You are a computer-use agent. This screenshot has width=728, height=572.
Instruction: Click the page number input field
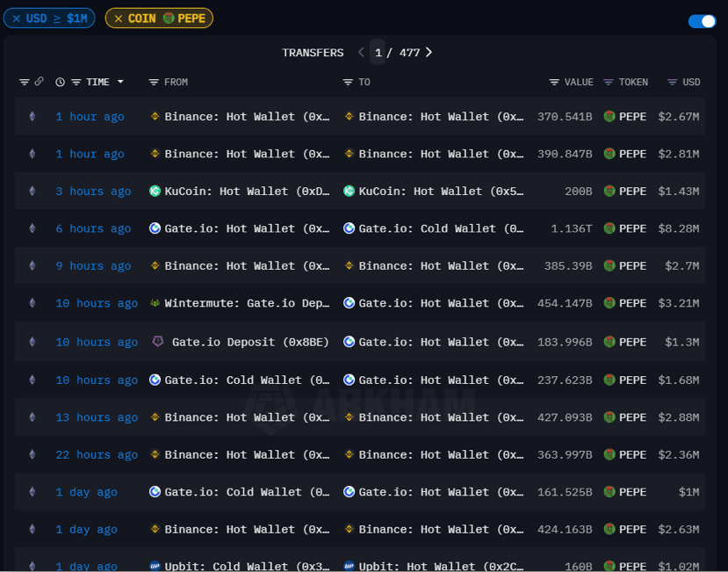tap(378, 53)
